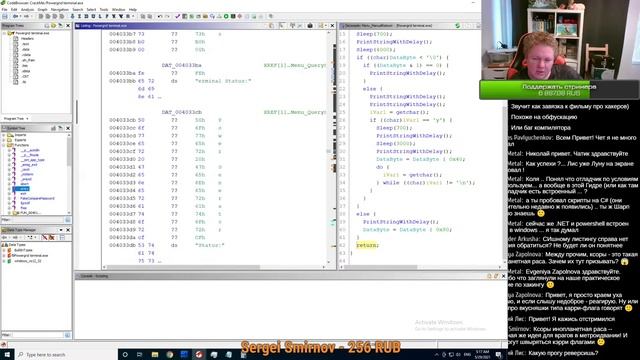Jump to the next bookmark (B icon)
This screenshot has width=640, height=360.
(127, 16)
